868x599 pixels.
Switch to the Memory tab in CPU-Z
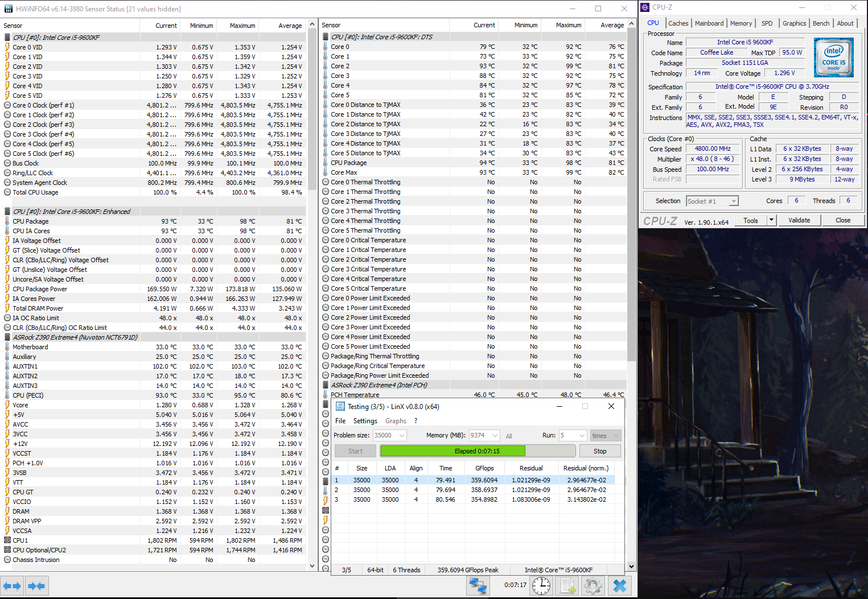point(741,23)
